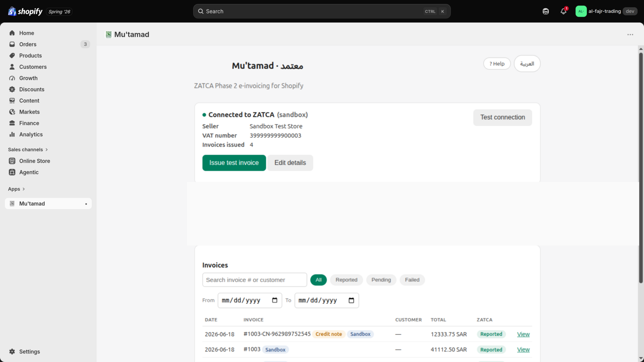Open the three-dot more actions menu

click(x=630, y=35)
